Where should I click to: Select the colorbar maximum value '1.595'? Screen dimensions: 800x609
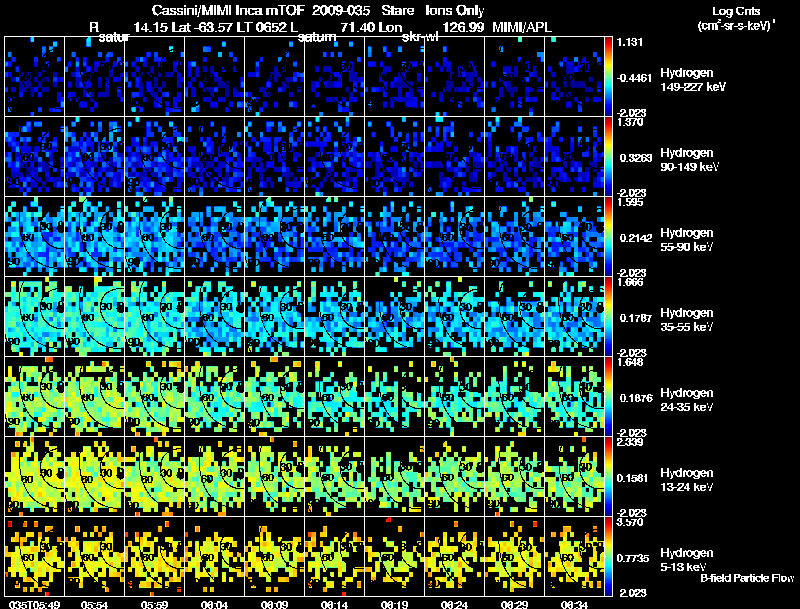631,202
